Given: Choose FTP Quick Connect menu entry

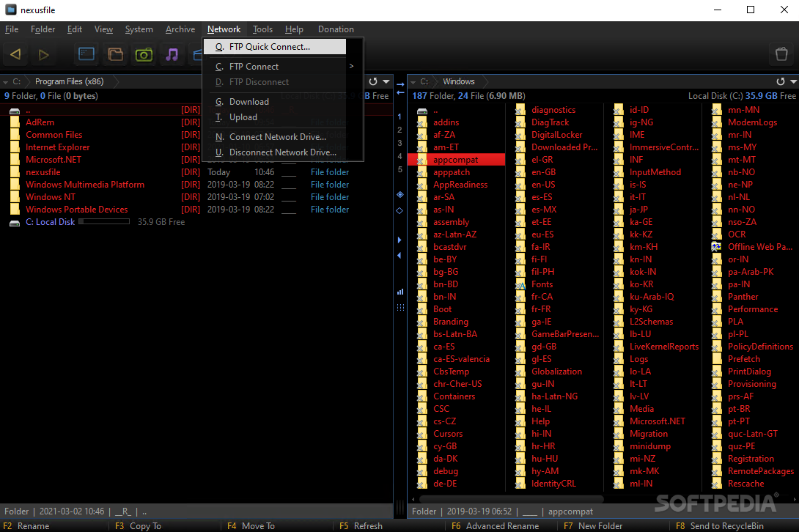Looking at the screenshot, I should point(275,47).
